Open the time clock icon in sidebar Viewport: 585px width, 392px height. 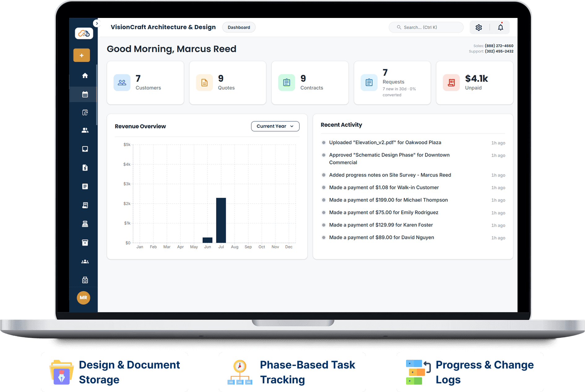coord(85,280)
